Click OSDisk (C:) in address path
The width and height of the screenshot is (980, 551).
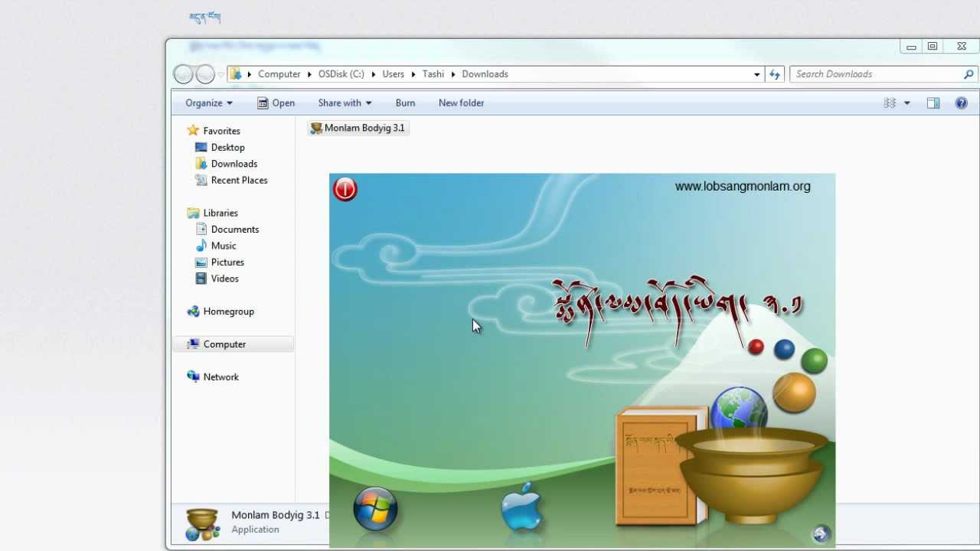(341, 74)
